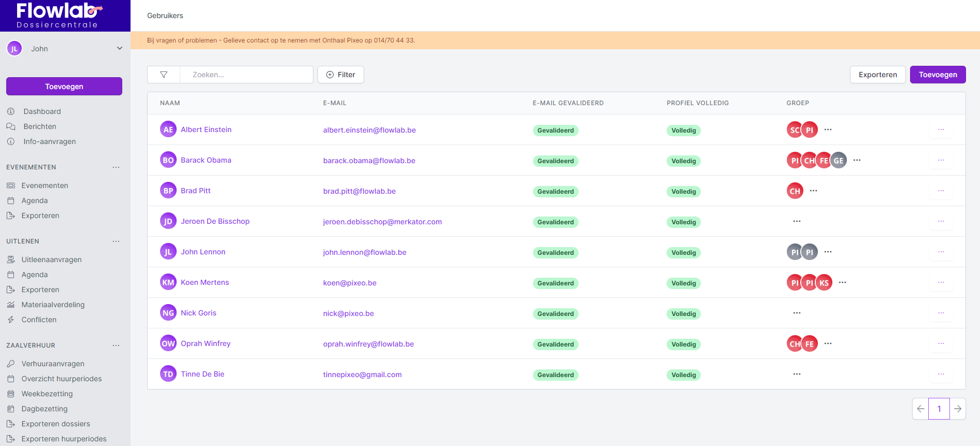Open Weekbezetting in the sidebar
This screenshot has height=446, width=980.
pos(47,394)
